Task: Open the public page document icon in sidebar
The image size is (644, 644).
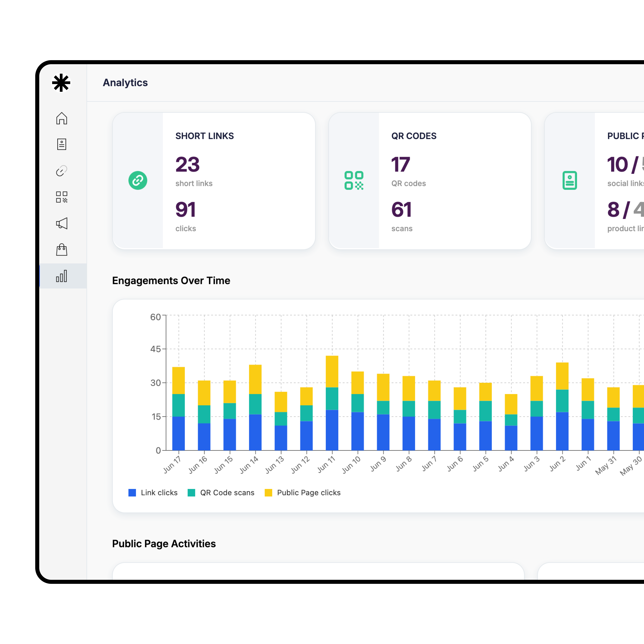Action: point(62,144)
